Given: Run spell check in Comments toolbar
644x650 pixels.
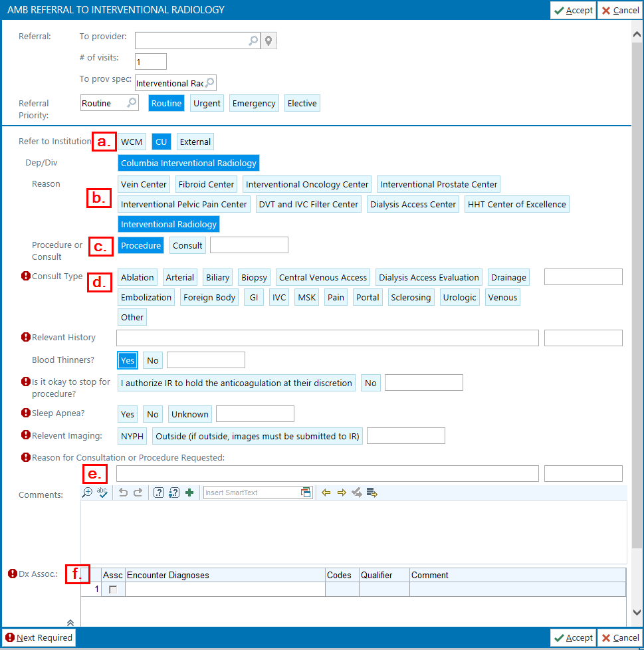Looking at the screenshot, I should (x=102, y=492).
